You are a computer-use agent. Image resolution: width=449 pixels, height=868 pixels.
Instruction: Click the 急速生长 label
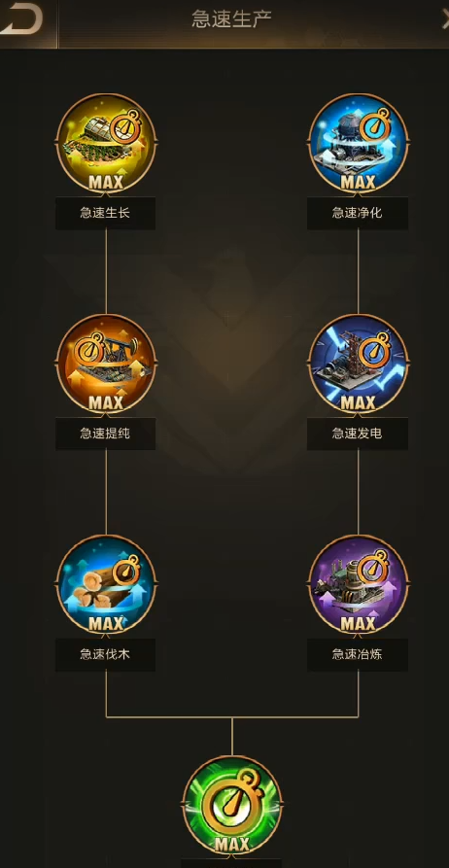pyautogui.click(x=105, y=213)
